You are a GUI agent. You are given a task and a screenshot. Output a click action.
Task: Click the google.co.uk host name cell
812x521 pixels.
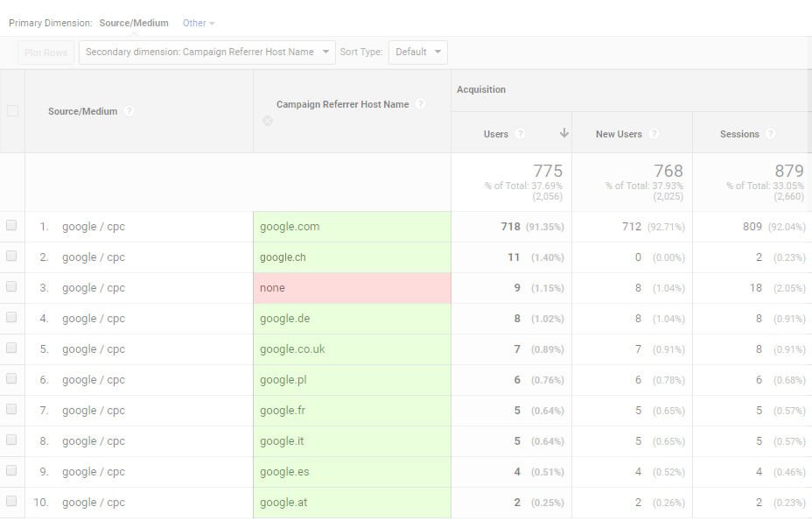(352, 349)
